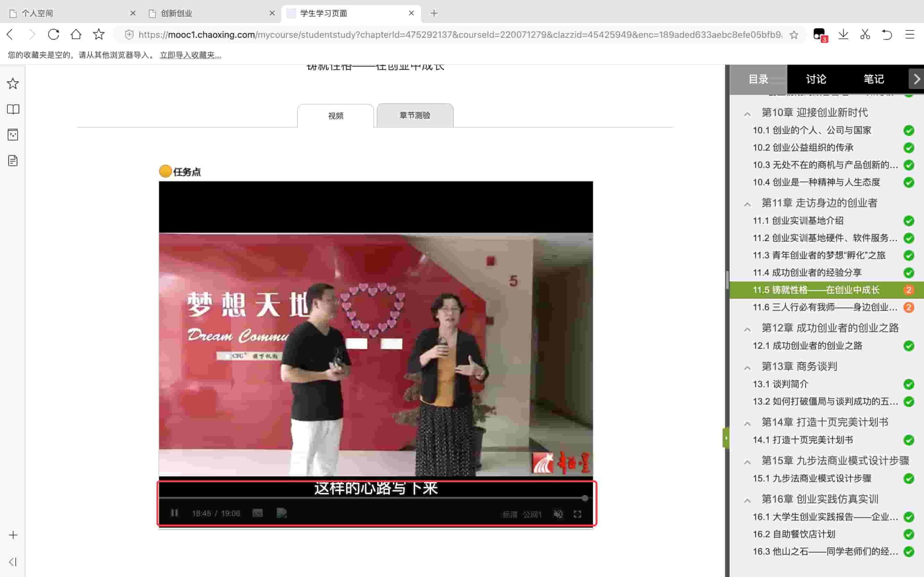Click the sidebar favorites star icon

13,84
